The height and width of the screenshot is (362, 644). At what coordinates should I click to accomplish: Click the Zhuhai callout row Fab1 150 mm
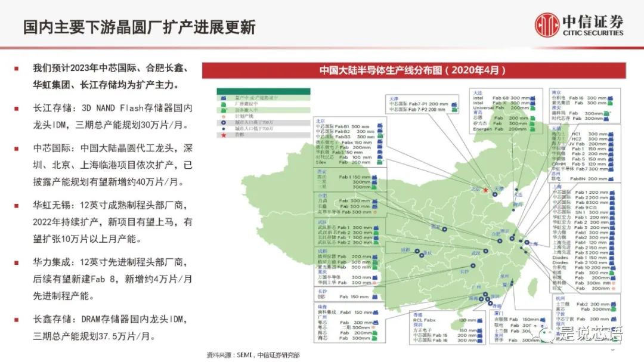(348, 313)
